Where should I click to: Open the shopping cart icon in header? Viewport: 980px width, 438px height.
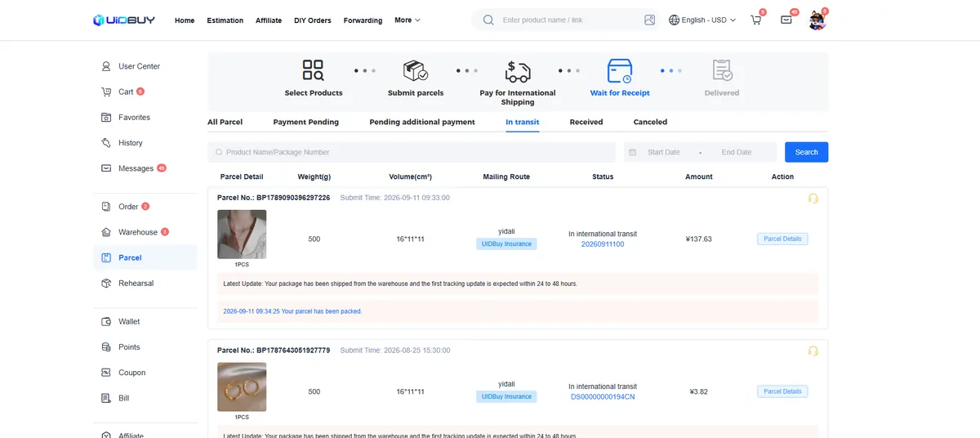[x=755, y=20]
